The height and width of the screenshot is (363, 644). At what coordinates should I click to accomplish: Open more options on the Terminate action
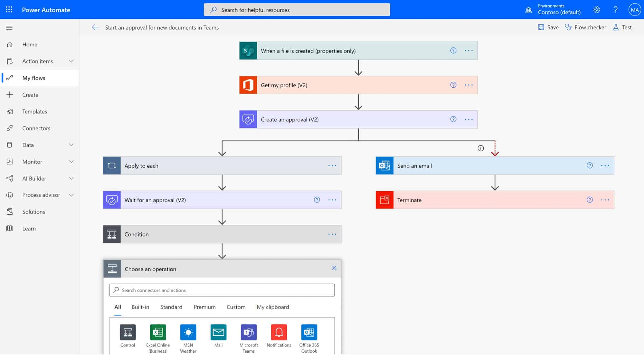[x=605, y=200]
